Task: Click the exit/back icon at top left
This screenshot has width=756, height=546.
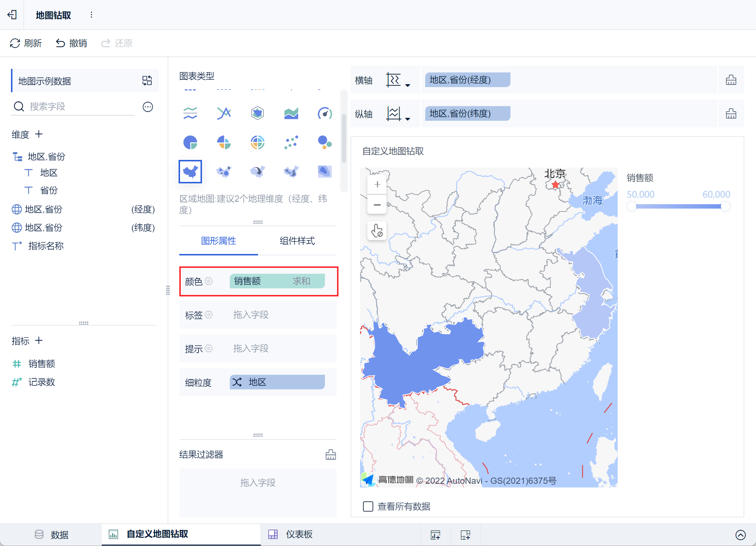Action: pyautogui.click(x=12, y=15)
